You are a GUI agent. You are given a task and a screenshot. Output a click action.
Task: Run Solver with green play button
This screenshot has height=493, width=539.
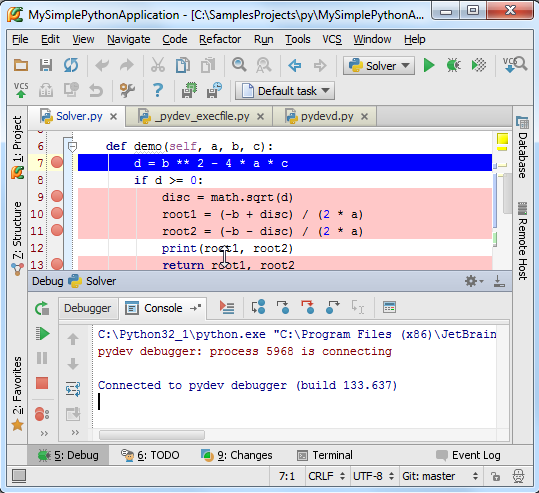point(429,65)
